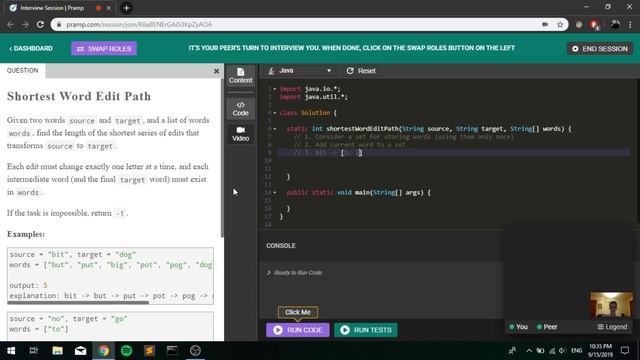The width and height of the screenshot is (640, 360).
Task: Click the Chrome taskbar icon
Action: point(104,351)
